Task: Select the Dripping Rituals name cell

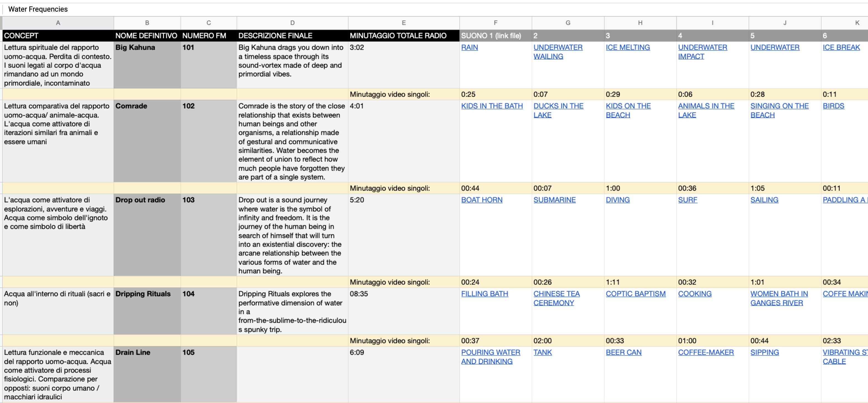Action: tap(147, 311)
